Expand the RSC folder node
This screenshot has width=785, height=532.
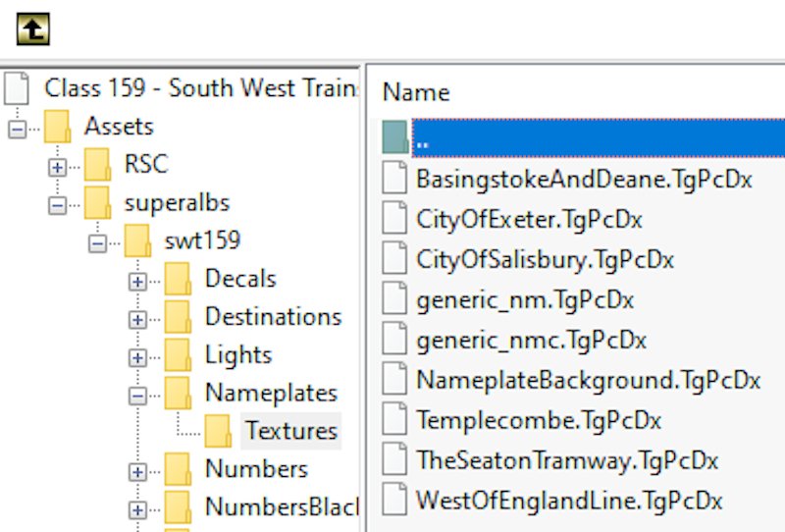(x=58, y=167)
